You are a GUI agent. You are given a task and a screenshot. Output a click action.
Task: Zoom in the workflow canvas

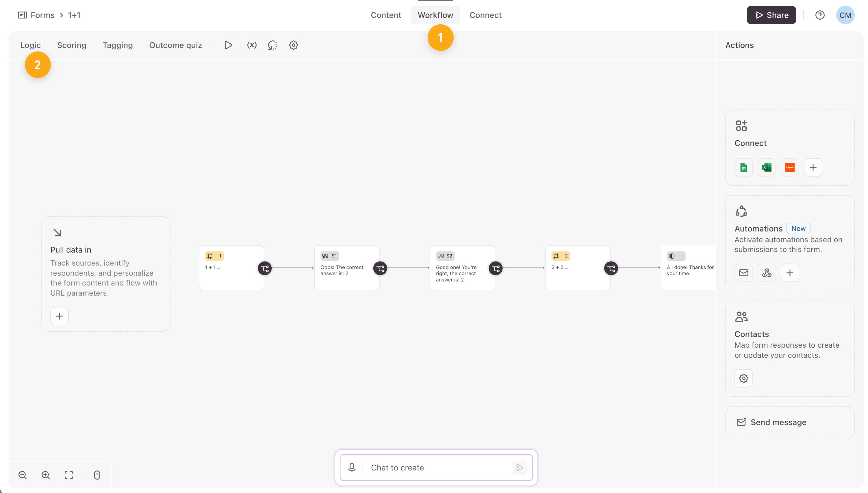[x=46, y=475]
